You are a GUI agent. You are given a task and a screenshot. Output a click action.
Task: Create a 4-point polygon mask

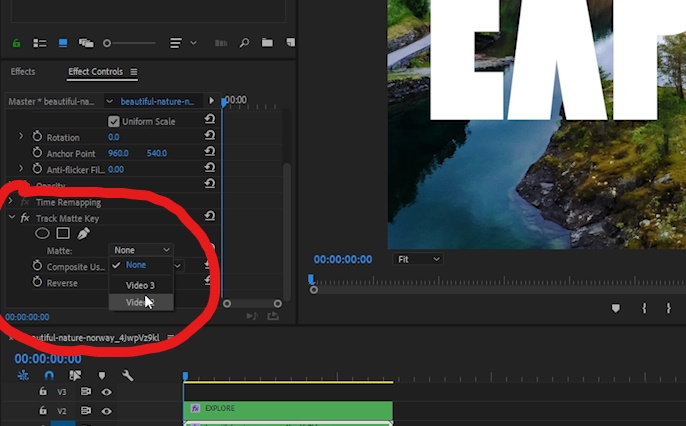click(63, 234)
